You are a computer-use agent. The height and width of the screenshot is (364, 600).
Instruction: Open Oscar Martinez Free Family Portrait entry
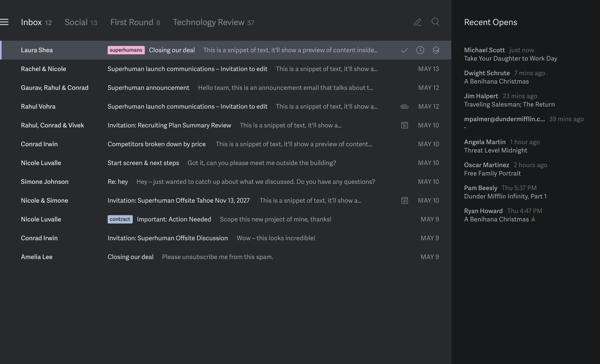tap(506, 169)
